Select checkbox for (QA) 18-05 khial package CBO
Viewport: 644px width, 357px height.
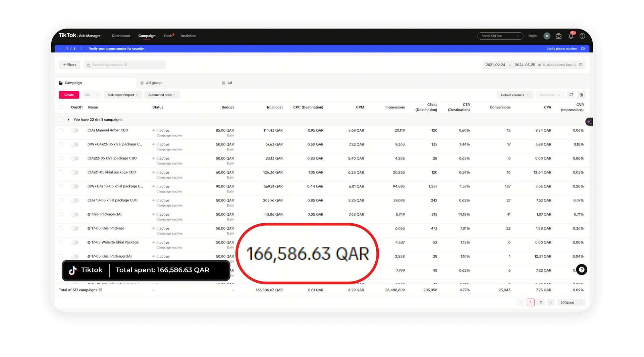(61, 200)
